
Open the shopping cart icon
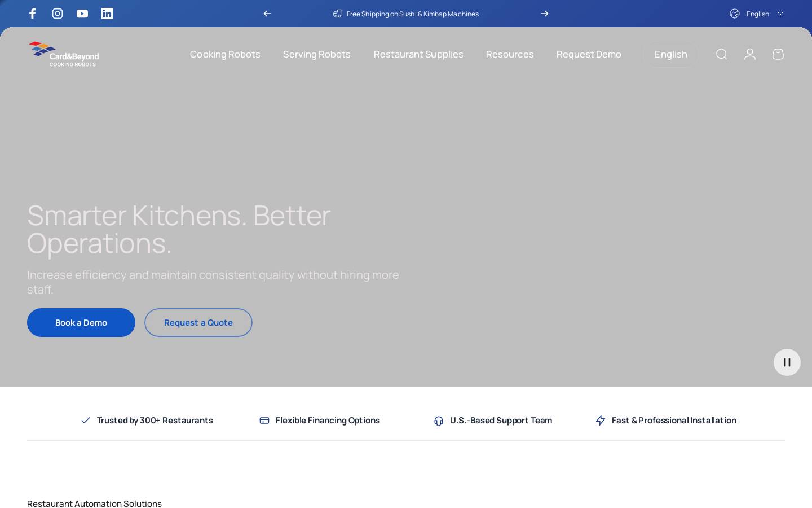coord(778,54)
